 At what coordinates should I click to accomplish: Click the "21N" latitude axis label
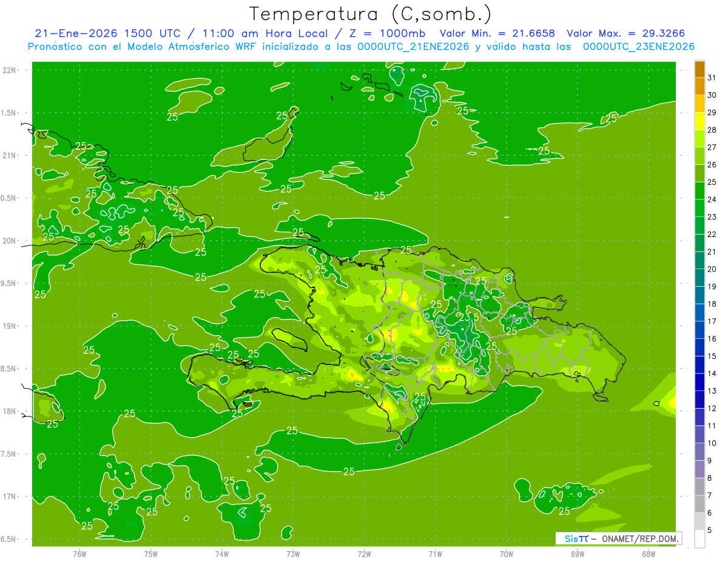point(10,155)
